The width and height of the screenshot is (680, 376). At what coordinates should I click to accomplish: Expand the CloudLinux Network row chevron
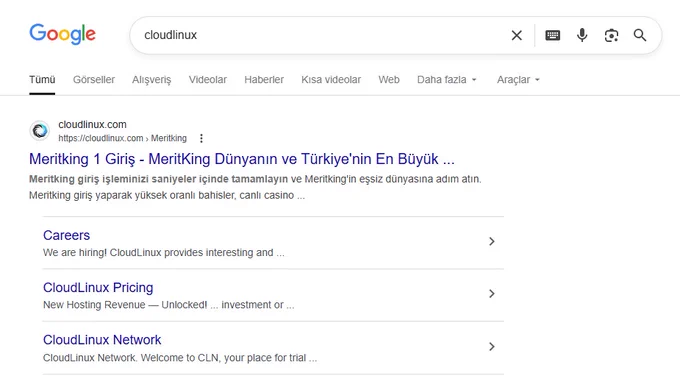[491, 347]
